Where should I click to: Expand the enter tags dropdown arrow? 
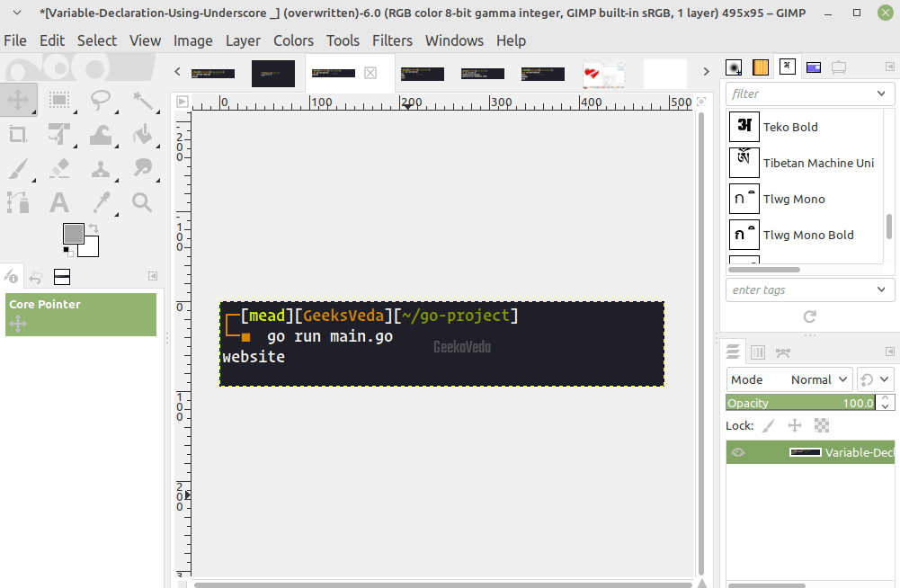(x=881, y=290)
